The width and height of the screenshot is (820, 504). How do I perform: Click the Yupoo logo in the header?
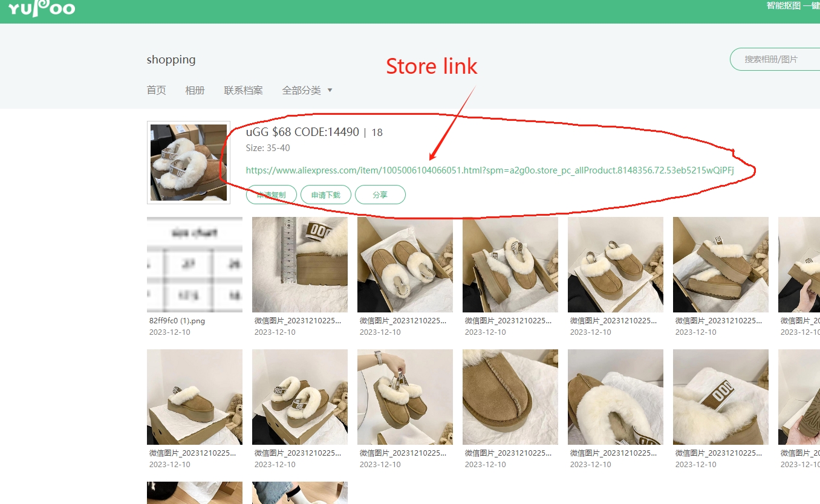[41, 8]
